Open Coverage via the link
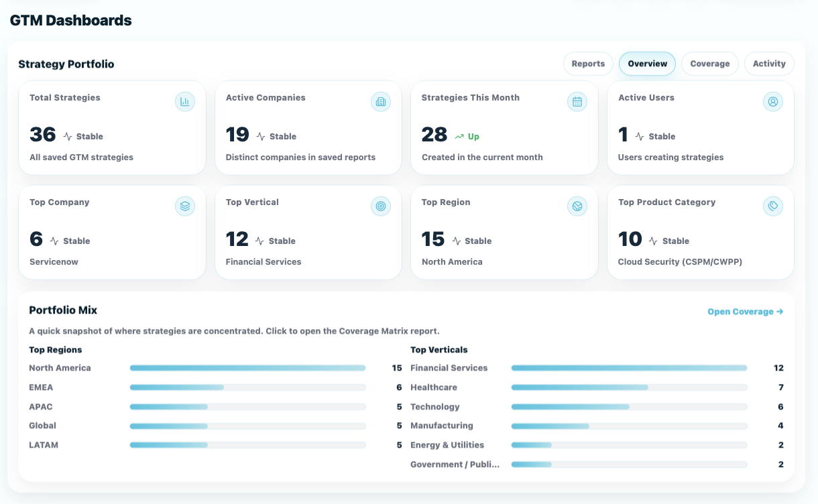Viewport: 818px width, 504px height. [x=745, y=311]
